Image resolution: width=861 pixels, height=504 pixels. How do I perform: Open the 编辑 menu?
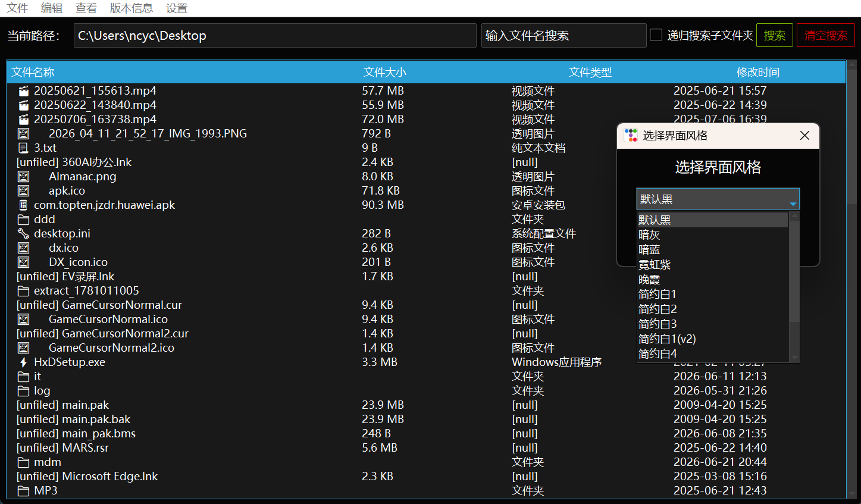pos(52,8)
